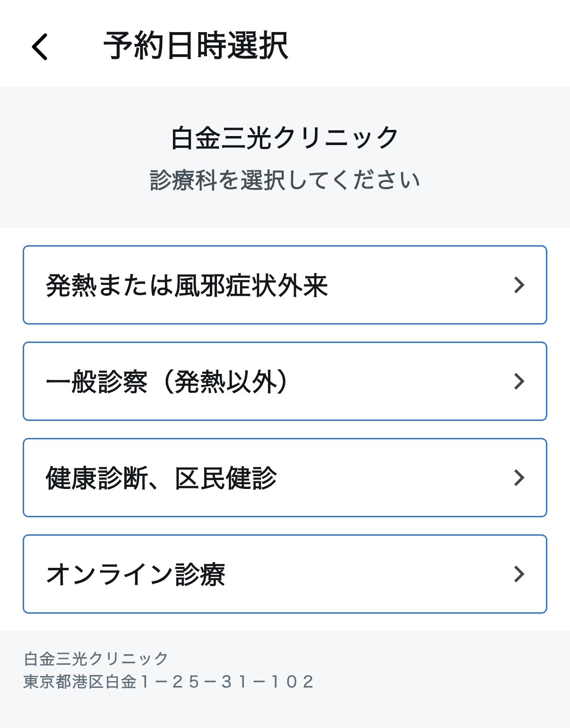Tap 診療科を選択してください instruction text
This screenshot has width=570, height=728.
tap(285, 180)
